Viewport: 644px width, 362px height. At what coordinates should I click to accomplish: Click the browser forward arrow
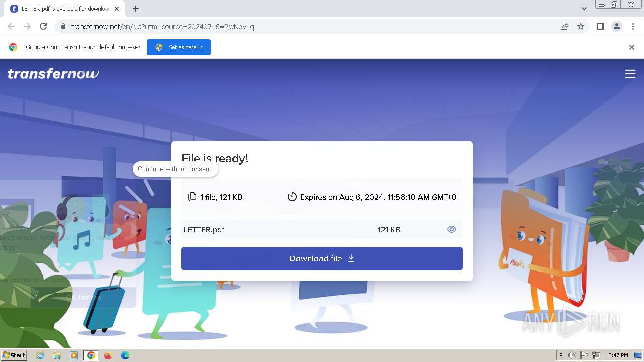(27, 26)
